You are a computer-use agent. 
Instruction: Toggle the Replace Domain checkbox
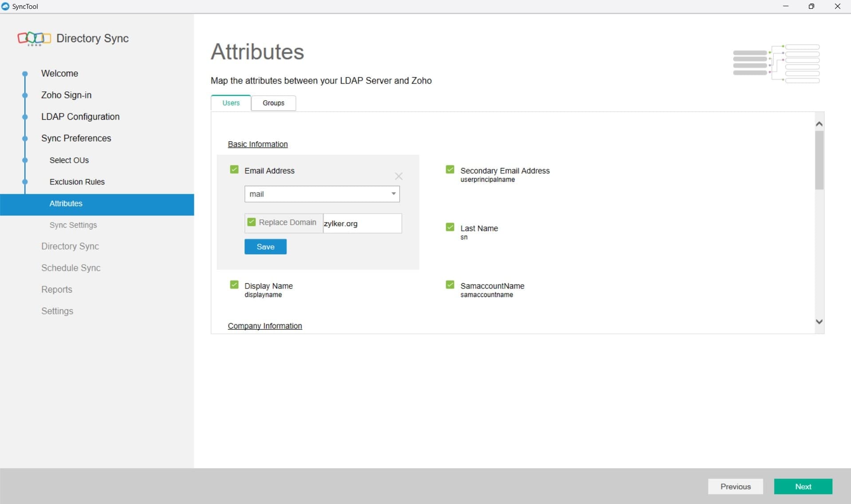click(x=252, y=222)
